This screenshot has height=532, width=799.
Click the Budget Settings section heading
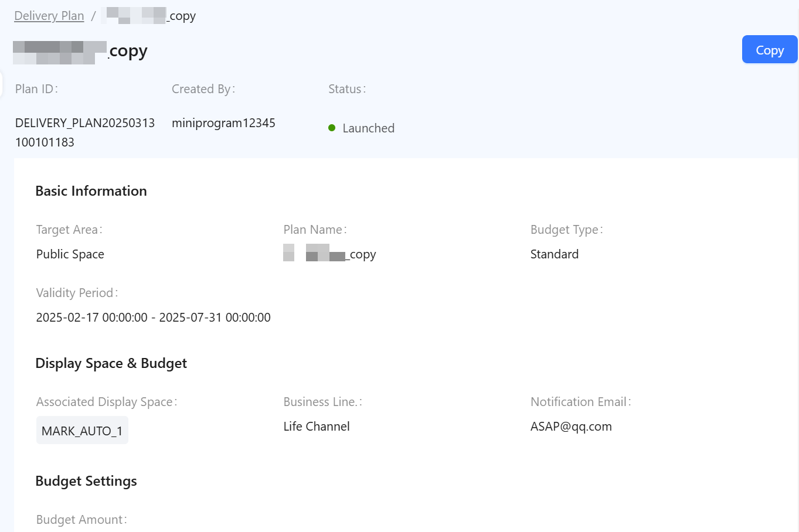(86, 481)
